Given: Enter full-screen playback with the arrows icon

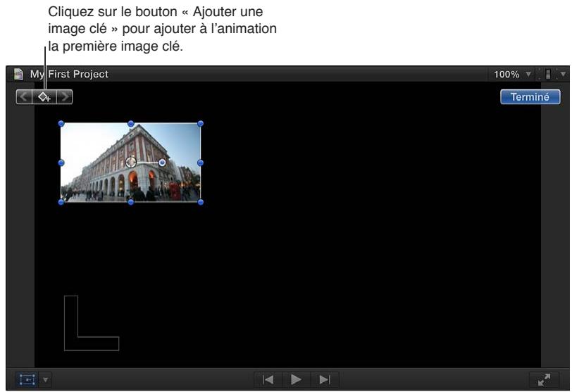Looking at the screenshot, I should (544, 379).
